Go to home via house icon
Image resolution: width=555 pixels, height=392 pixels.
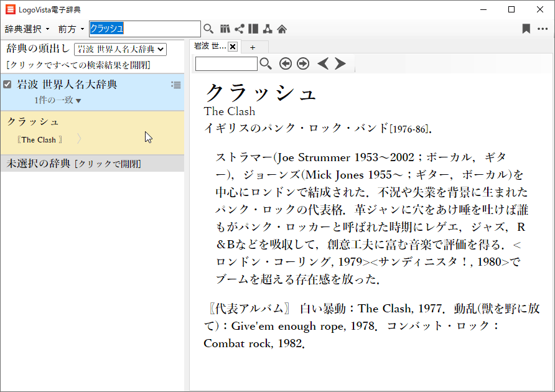[x=282, y=29]
